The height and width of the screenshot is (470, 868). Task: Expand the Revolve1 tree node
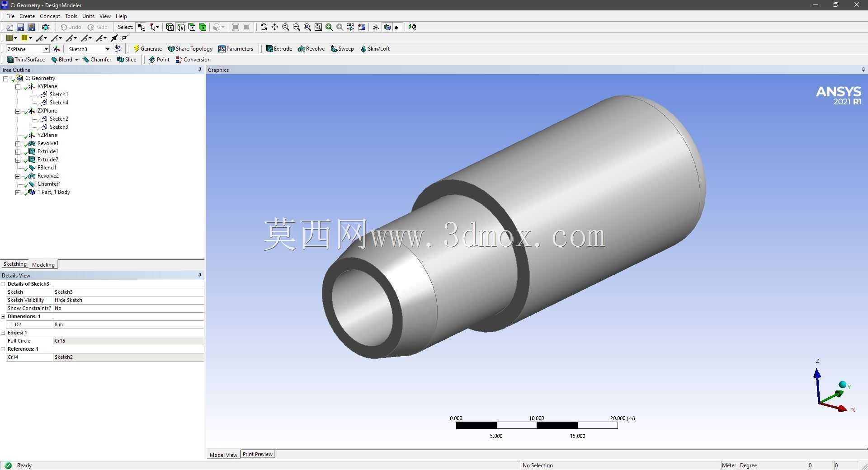[18, 144]
